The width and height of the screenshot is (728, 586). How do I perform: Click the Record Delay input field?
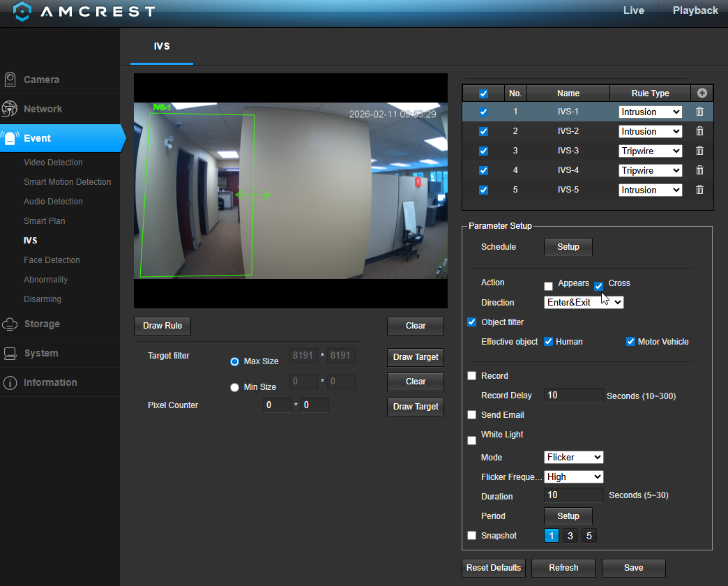[x=573, y=396]
